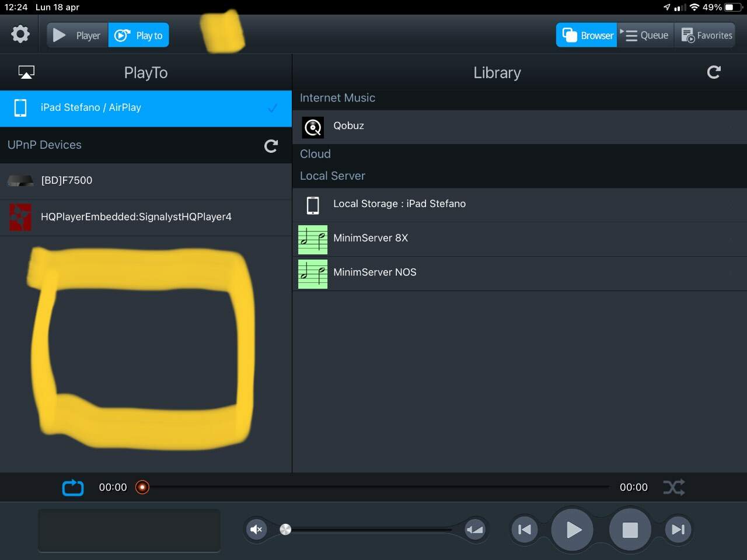747x560 pixels.
Task: Click the location arrow in status bar
Action: (x=666, y=8)
